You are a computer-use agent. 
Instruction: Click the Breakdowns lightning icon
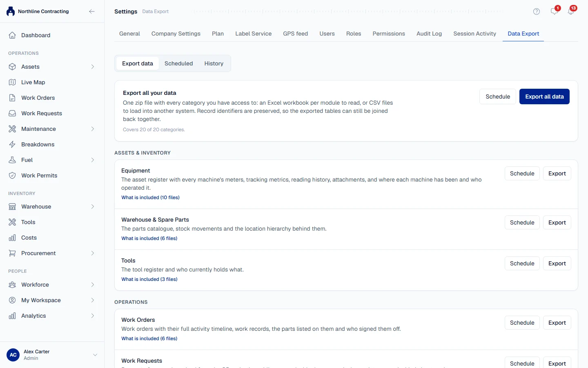(12, 144)
